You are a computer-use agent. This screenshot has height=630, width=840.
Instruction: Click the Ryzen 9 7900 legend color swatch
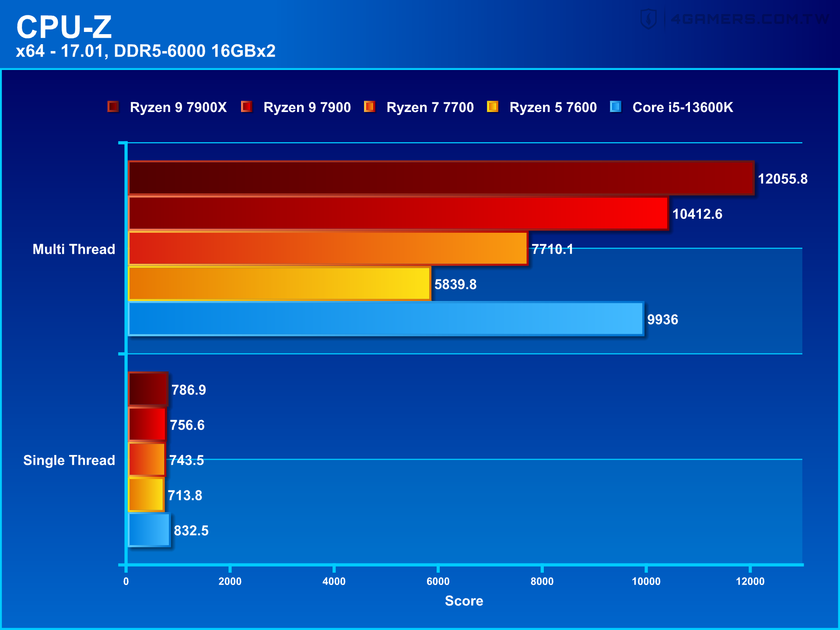(x=247, y=107)
